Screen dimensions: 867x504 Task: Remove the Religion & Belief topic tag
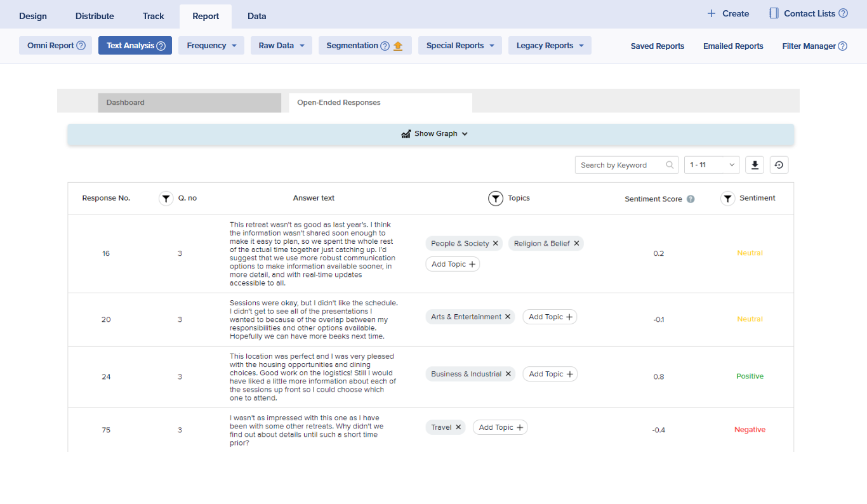pyautogui.click(x=576, y=244)
